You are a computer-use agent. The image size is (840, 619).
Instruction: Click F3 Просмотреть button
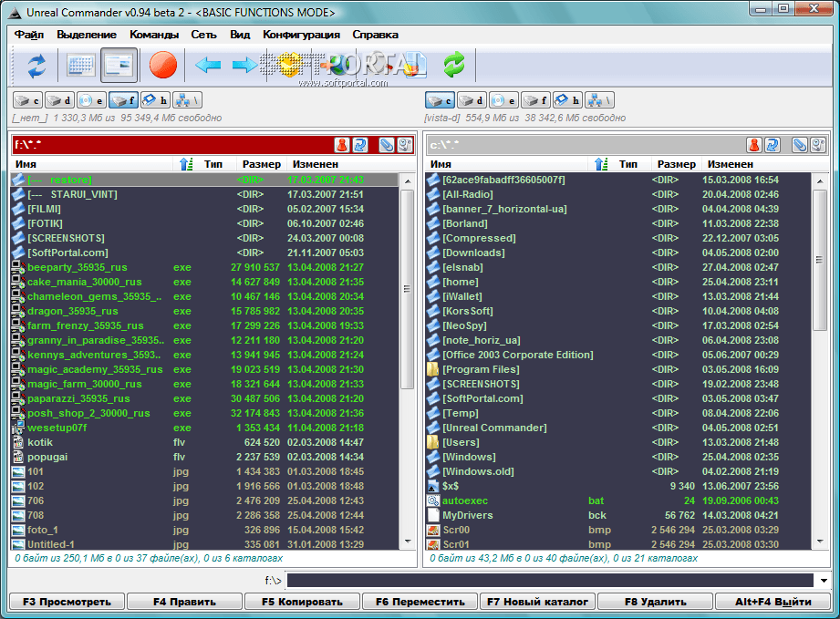[67, 602]
